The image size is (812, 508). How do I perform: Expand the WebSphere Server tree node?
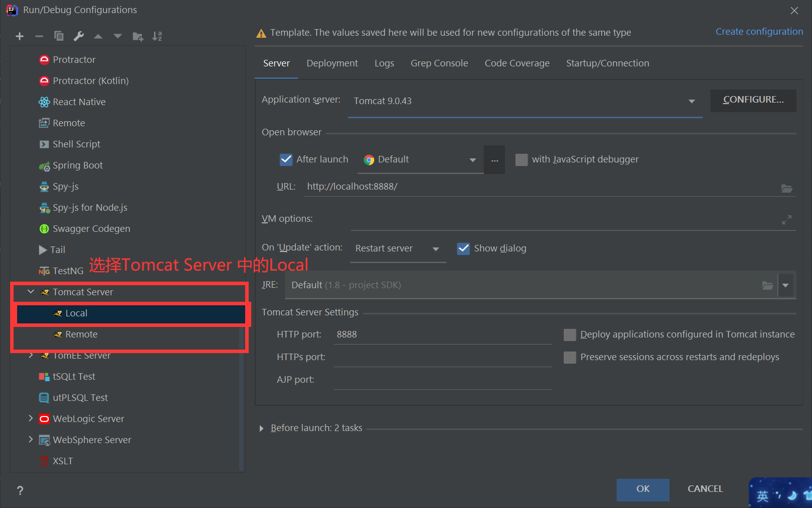tap(31, 440)
